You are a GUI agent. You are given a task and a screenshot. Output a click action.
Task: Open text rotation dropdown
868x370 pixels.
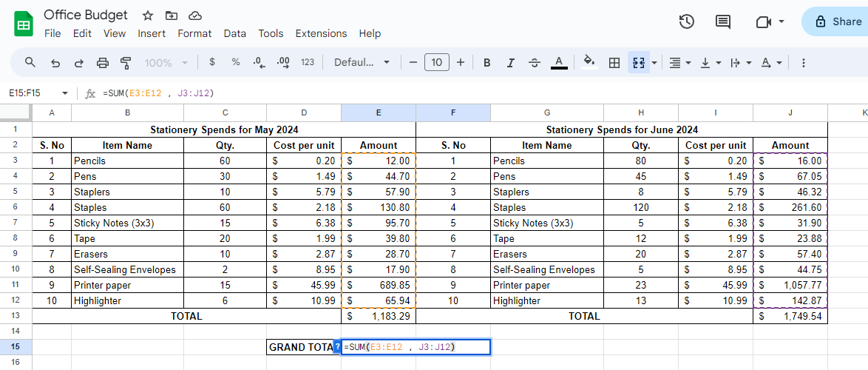pyautogui.click(x=771, y=63)
